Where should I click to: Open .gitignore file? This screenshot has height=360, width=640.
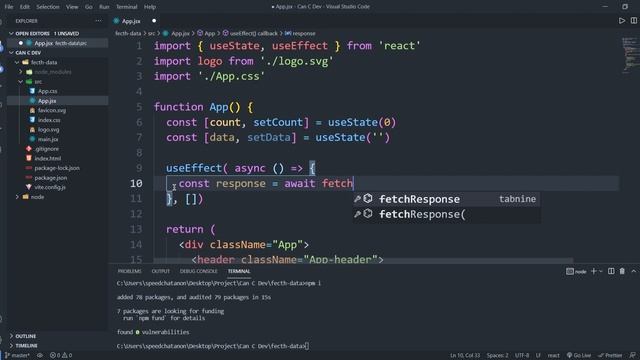coord(47,149)
